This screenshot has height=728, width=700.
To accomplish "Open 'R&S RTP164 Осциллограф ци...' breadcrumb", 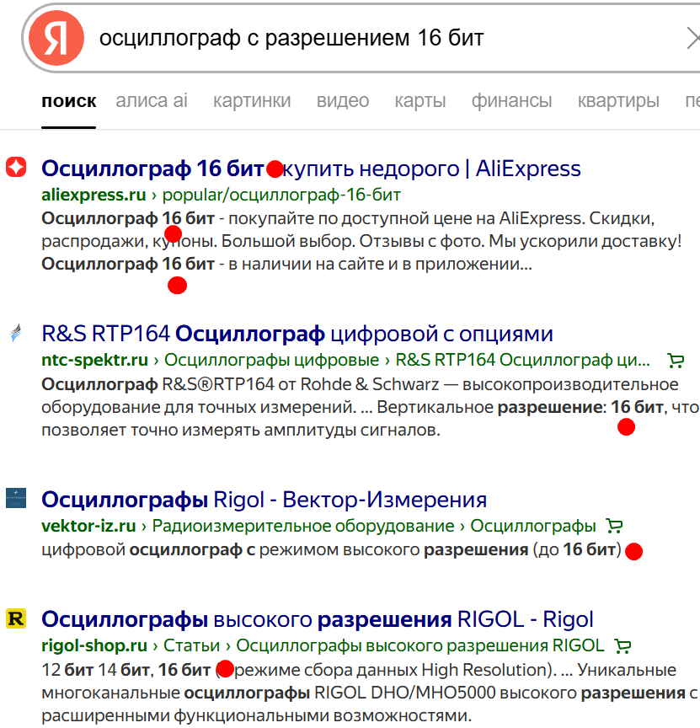I will click(522, 361).
